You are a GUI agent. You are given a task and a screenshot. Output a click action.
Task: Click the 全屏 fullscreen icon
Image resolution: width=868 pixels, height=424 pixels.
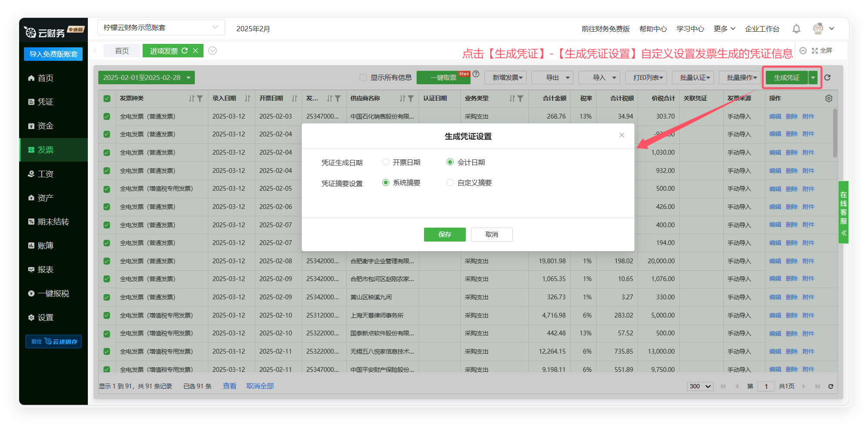(x=815, y=51)
